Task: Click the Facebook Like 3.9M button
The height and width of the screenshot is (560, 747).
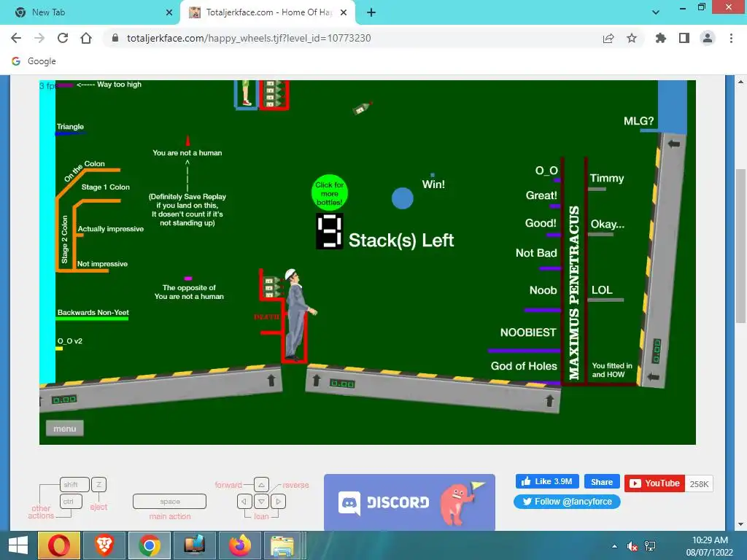Action: (x=547, y=481)
